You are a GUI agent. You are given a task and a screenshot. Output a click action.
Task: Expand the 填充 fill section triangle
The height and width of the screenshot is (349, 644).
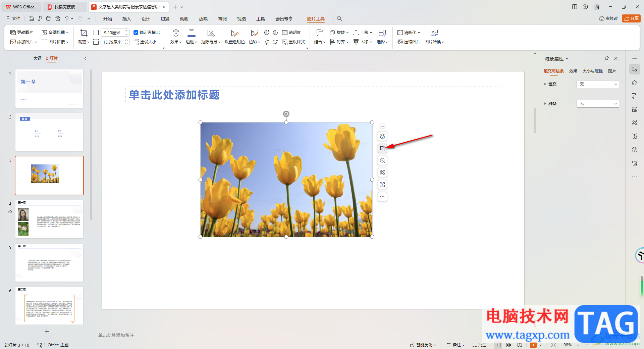point(545,84)
